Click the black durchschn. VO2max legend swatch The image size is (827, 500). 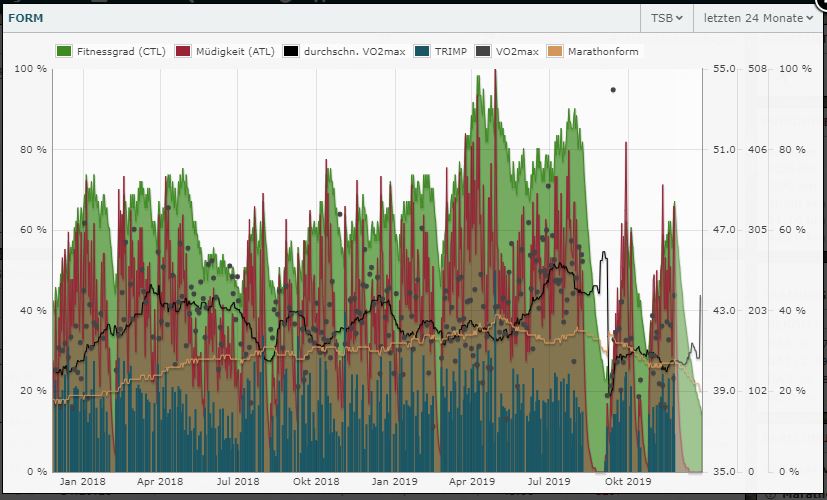pyautogui.click(x=291, y=51)
